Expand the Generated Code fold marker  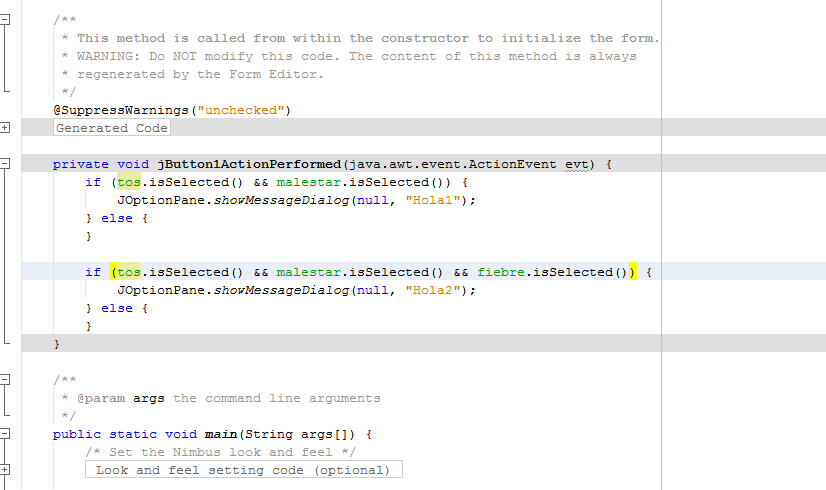click(x=5, y=128)
